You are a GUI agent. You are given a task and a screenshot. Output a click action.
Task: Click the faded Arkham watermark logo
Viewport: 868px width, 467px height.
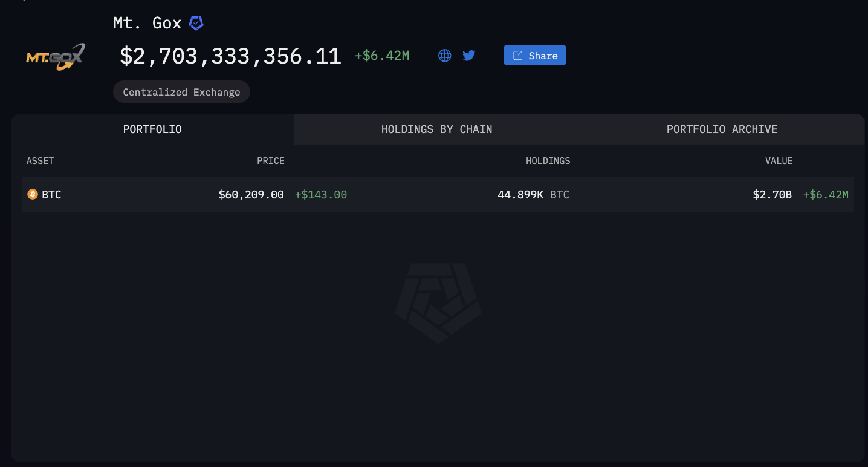click(x=438, y=302)
